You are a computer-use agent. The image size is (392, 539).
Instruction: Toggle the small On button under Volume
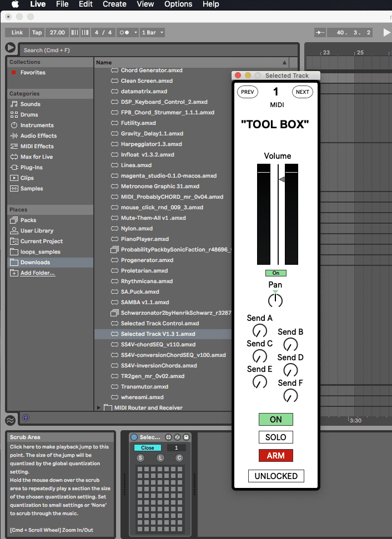[276, 273]
